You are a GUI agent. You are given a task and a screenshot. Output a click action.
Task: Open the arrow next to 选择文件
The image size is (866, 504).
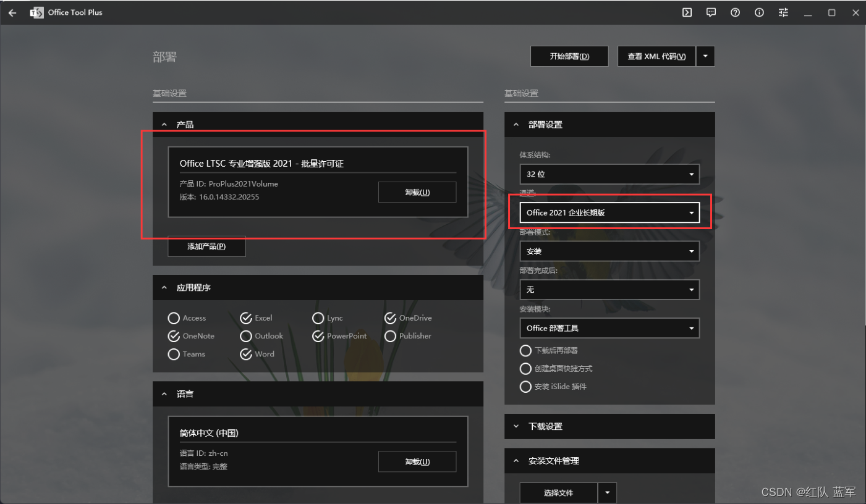608,493
